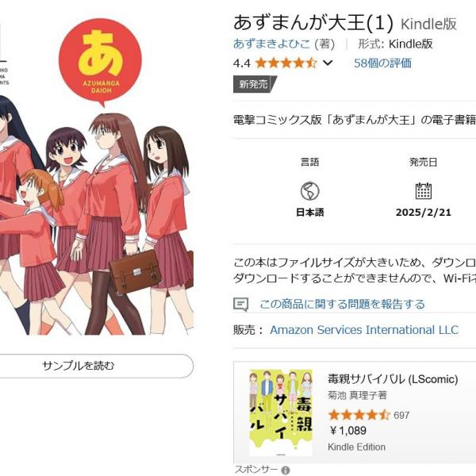Click the calendar release date icon
This screenshot has height=476, width=476.
(x=423, y=190)
